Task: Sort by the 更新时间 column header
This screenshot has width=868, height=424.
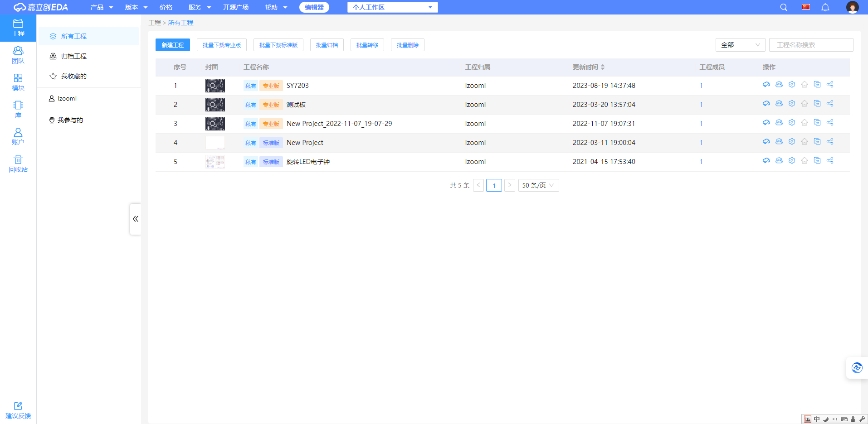Action: (x=588, y=67)
